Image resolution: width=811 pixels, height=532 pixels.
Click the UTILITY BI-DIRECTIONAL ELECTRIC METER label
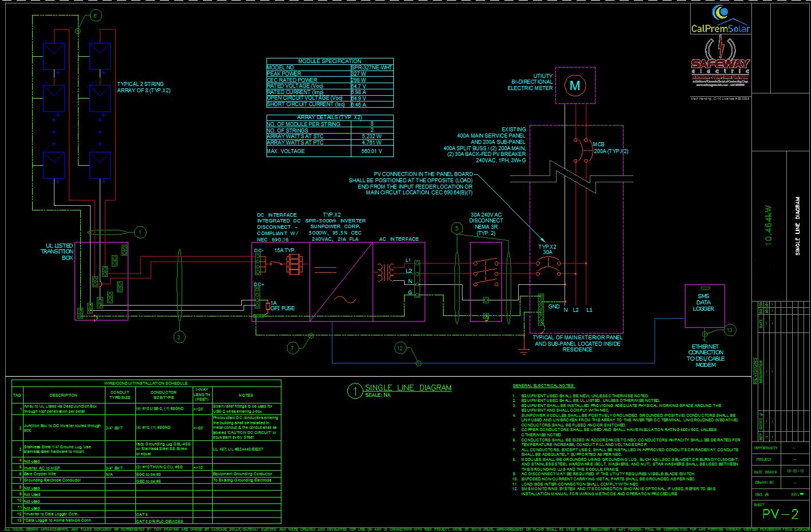[x=530, y=82]
